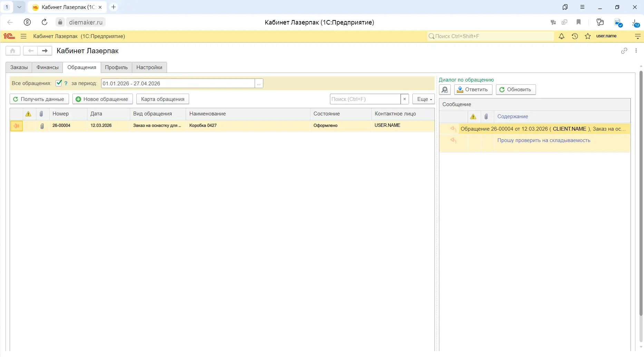Open the "Профиль" tab
This screenshot has height=357, width=644.
[x=116, y=67]
